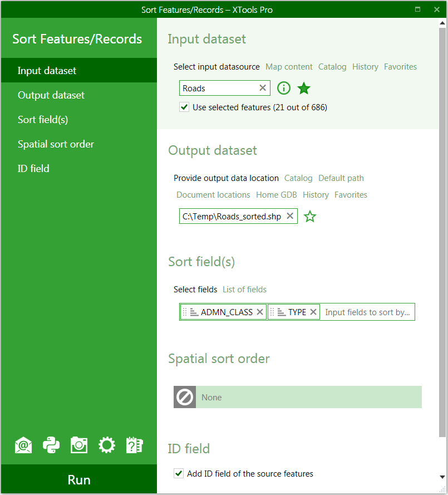Click the drag handle of TYPE field
The width and height of the screenshot is (448, 495).
coord(272,312)
